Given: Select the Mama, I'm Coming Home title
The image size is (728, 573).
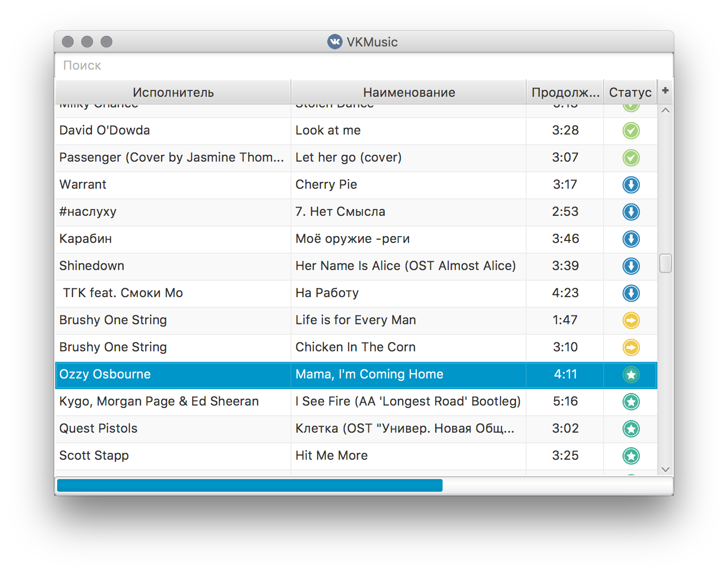Looking at the screenshot, I should (409, 375).
